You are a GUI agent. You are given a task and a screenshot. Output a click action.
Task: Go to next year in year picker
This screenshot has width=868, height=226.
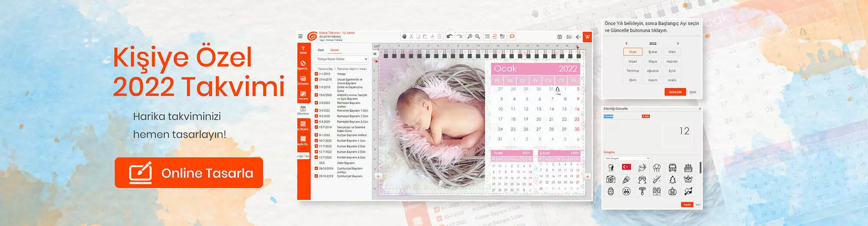[x=678, y=43]
